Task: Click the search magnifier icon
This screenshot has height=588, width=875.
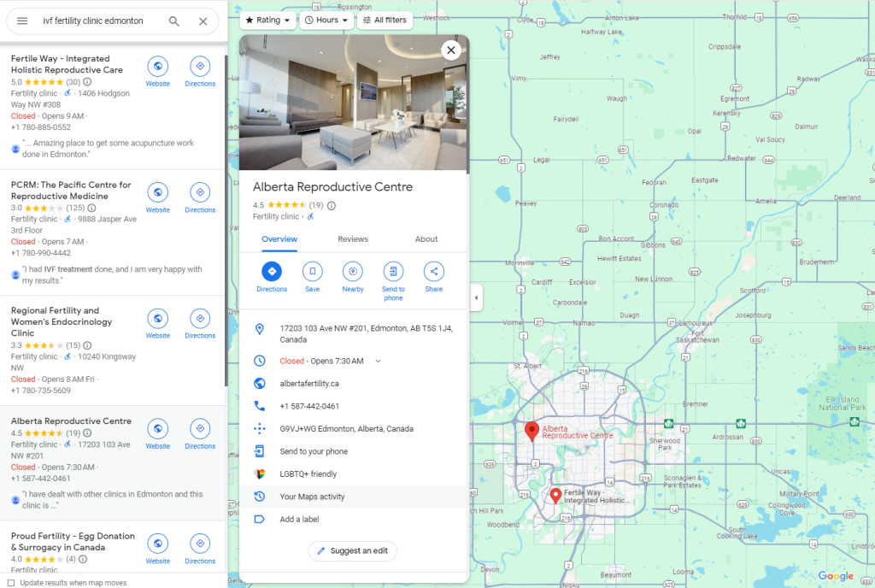Action: (174, 21)
